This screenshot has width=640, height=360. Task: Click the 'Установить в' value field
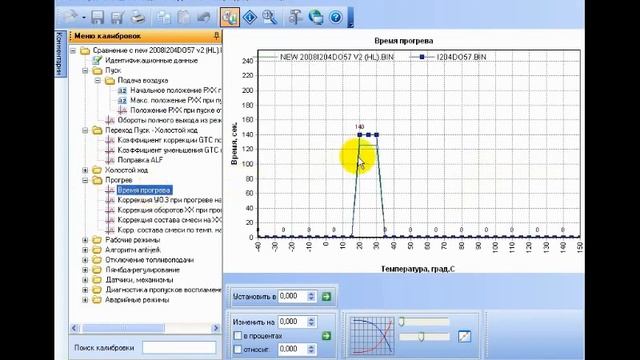(292, 296)
